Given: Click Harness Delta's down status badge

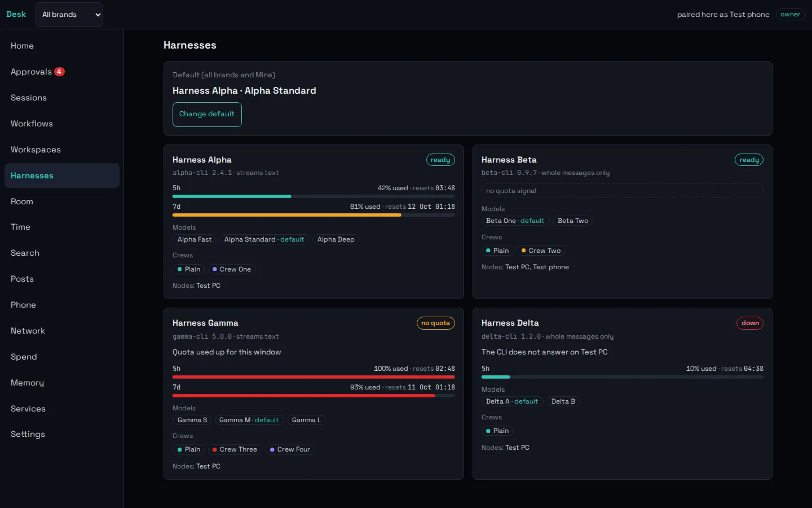Looking at the screenshot, I should tap(750, 323).
